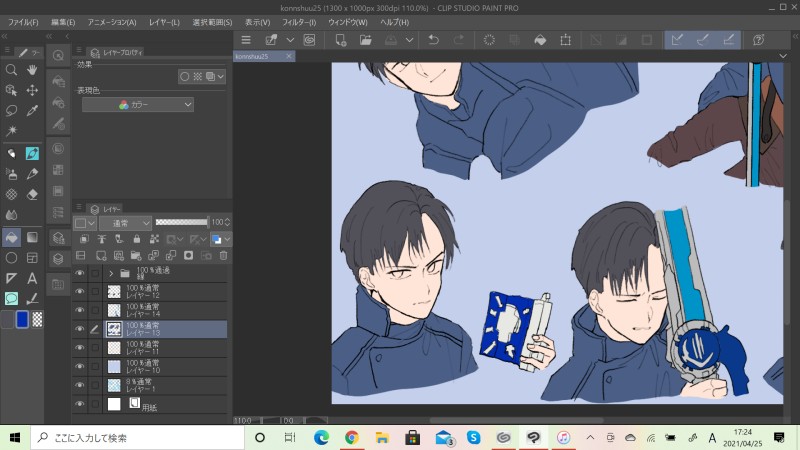Select the highlighted Pen tool
The height and width of the screenshot is (450, 800).
point(32,154)
